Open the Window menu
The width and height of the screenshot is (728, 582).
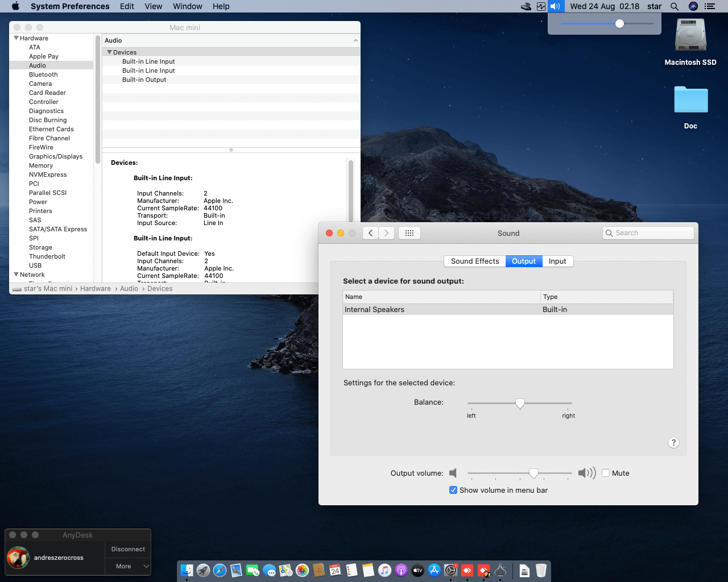coord(187,6)
